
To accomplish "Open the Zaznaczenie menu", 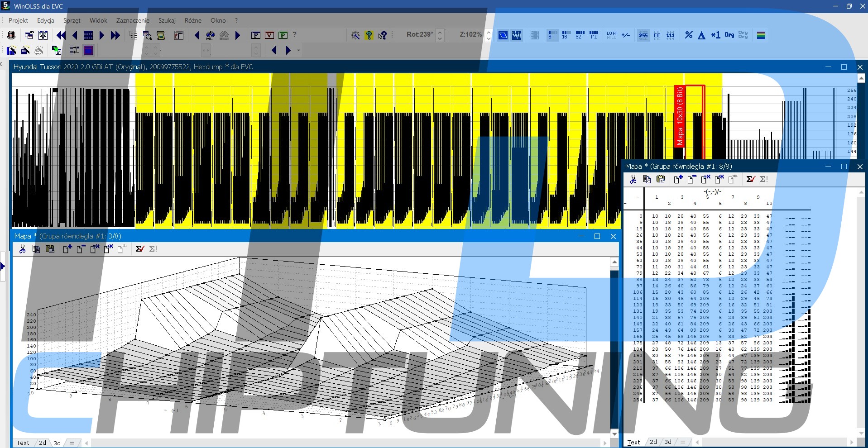I will (133, 20).
